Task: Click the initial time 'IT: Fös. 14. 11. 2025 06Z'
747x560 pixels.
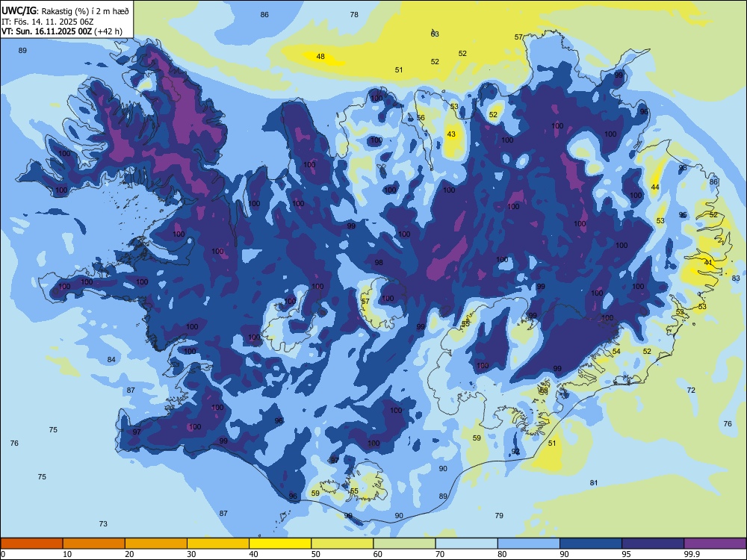Action: [x=48, y=22]
